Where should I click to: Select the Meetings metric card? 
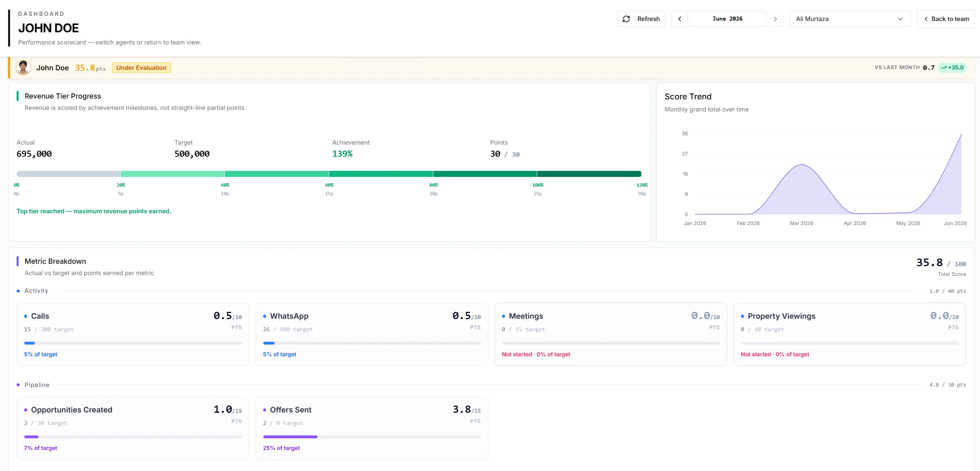click(611, 334)
